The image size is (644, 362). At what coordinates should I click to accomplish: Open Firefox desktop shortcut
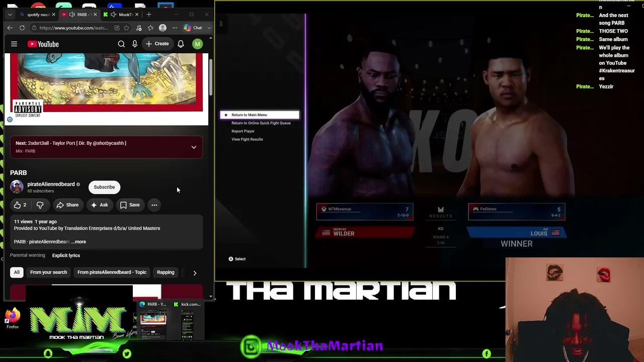(x=13, y=319)
